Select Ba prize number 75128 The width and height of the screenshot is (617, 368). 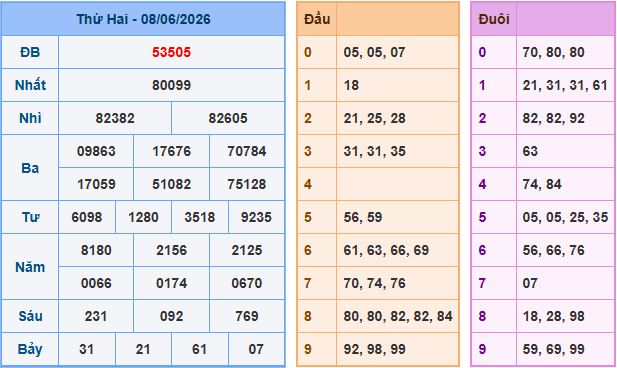(247, 184)
